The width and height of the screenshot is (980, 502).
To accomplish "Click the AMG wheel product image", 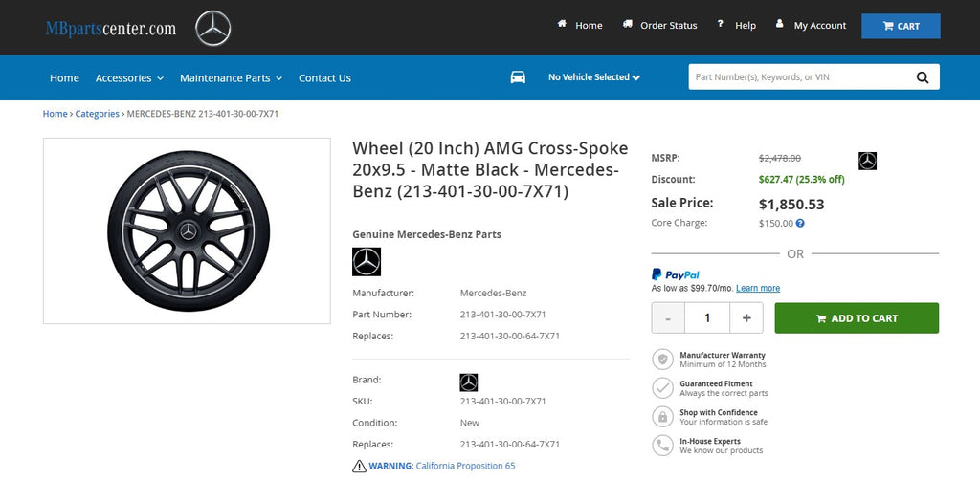I will point(188,230).
